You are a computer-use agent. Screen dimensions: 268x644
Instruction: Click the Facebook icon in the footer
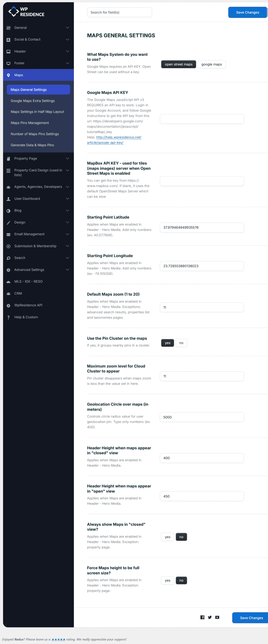click(x=202, y=617)
